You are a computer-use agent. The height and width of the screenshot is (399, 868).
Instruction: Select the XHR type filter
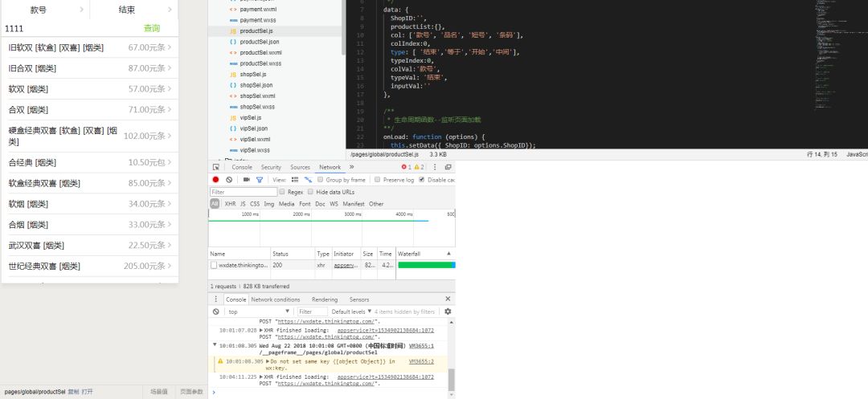click(x=230, y=204)
